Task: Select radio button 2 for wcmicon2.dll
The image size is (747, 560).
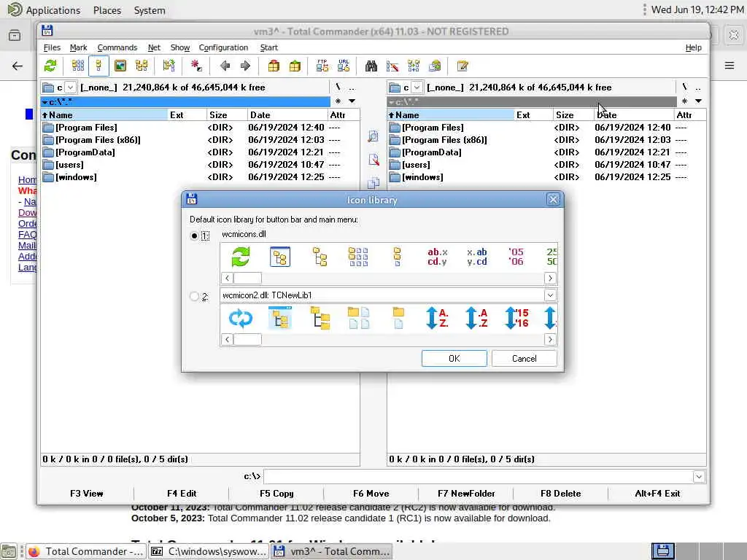Action: (x=194, y=296)
